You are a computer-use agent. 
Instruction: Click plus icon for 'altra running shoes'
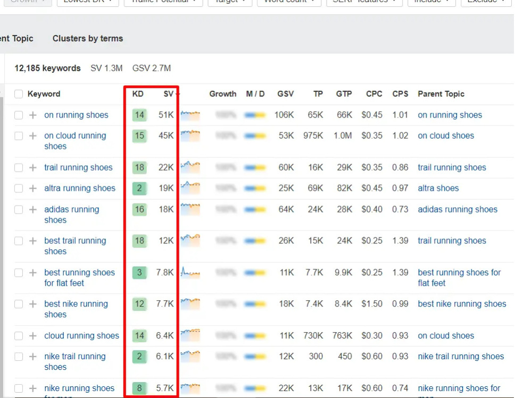click(x=32, y=188)
